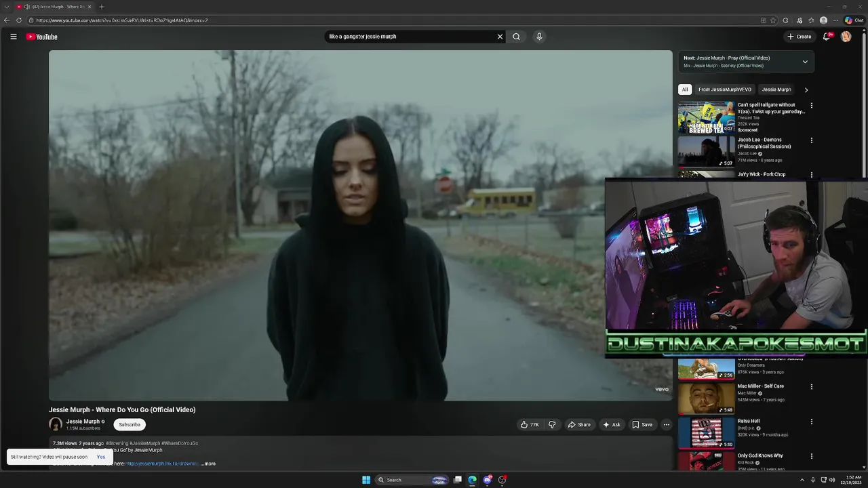Viewport: 868px width, 488px height.
Task: Open options for Twisted Tea ad
Action: [x=811, y=106]
